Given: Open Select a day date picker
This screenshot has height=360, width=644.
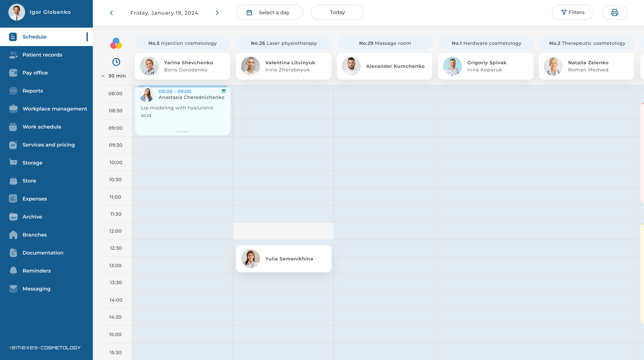Looking at the screenshot, I should (269, 13).
